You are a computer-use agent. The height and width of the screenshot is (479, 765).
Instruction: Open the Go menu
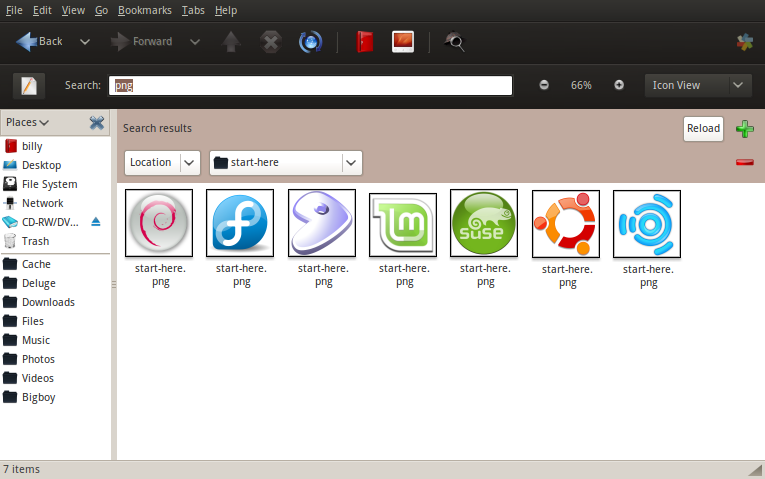(101, 10)
